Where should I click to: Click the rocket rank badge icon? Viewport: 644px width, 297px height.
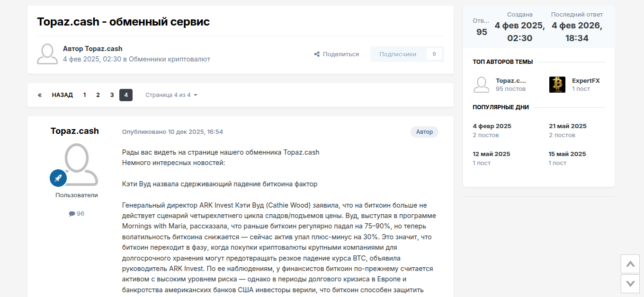(x=58, y=178)
